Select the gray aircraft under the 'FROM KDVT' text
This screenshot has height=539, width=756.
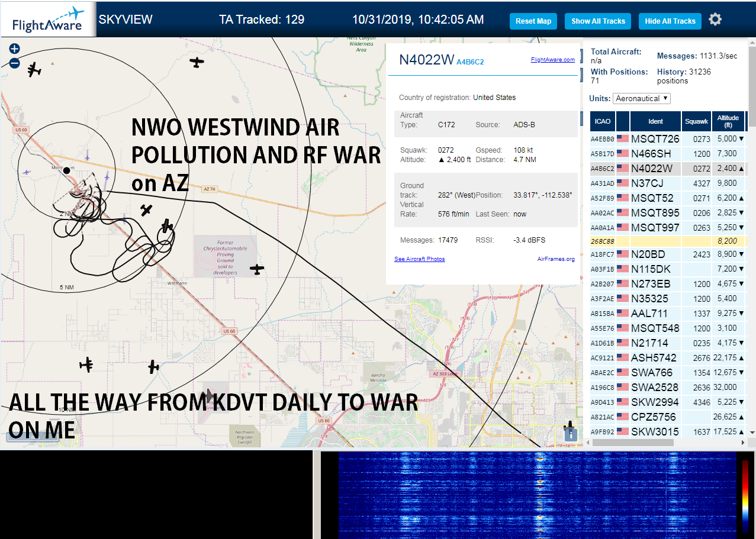[208, 395]
